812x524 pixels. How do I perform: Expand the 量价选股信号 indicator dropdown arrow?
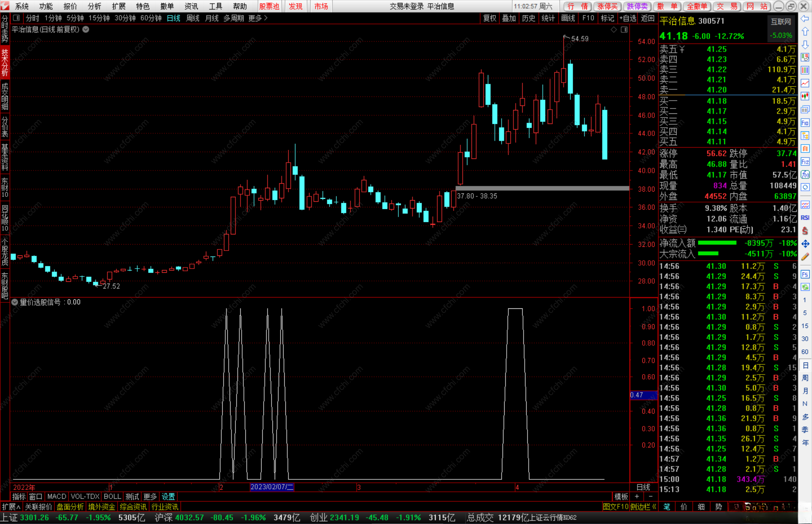click(15, 302)
